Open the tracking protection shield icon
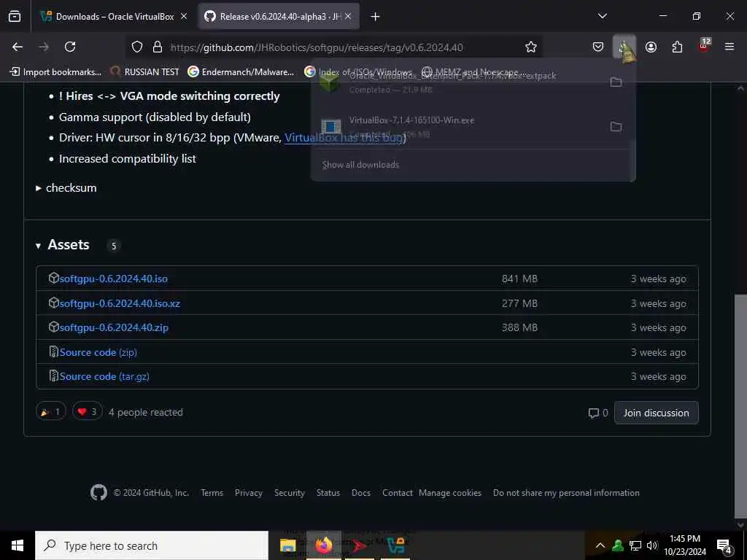Screen dimensions: 747x560 click(137, 47)
